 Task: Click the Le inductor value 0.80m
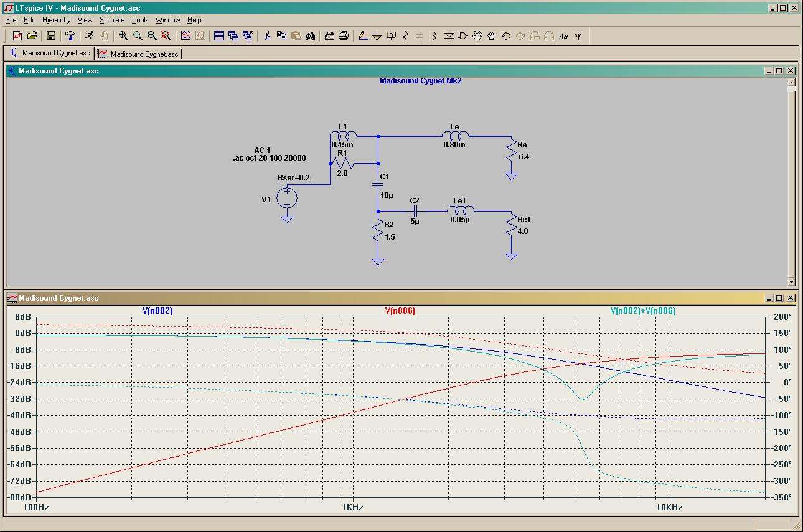tap(454, 144)
